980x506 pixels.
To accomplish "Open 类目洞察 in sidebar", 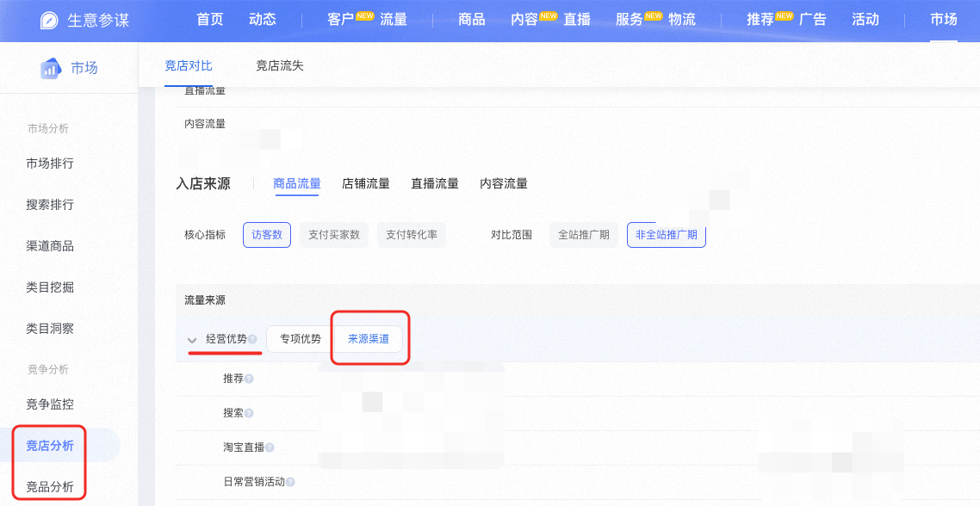I will 50,329.
